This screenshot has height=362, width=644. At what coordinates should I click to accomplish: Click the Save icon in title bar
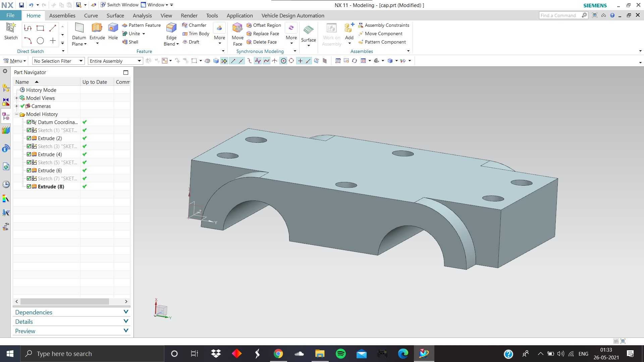pos(21,5)
